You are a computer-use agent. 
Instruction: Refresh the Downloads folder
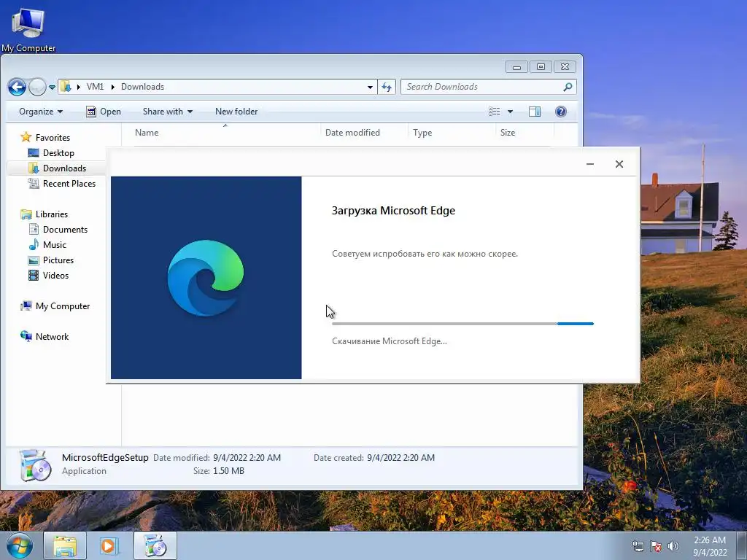387,87
